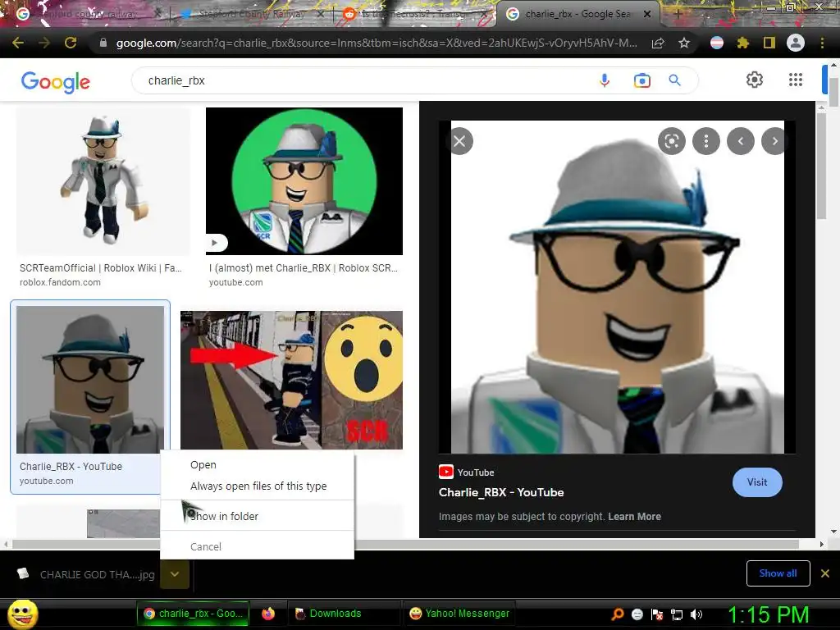Open the Chrome profile avatar menu
Screen dimensions: 840x630
tap(796, 43)
